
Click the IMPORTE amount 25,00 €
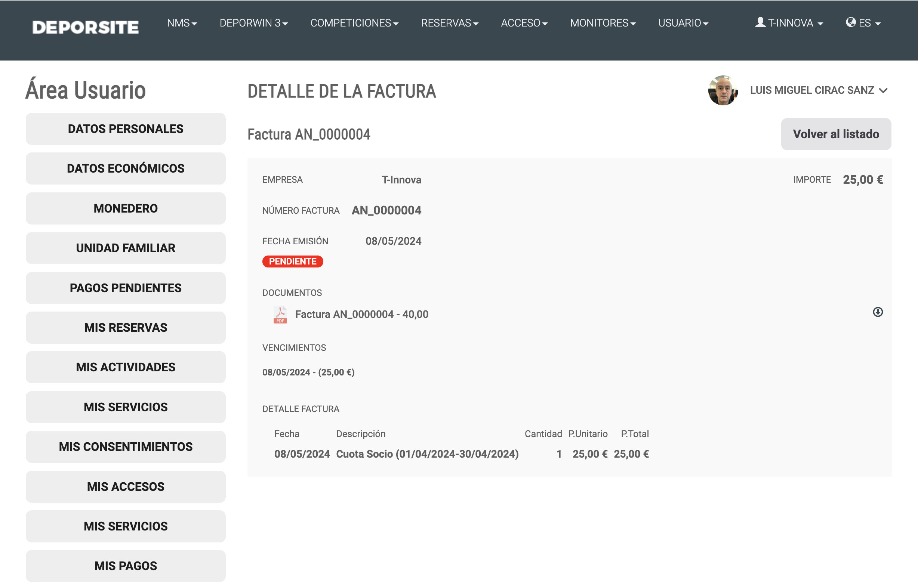(x=863, y=179)
